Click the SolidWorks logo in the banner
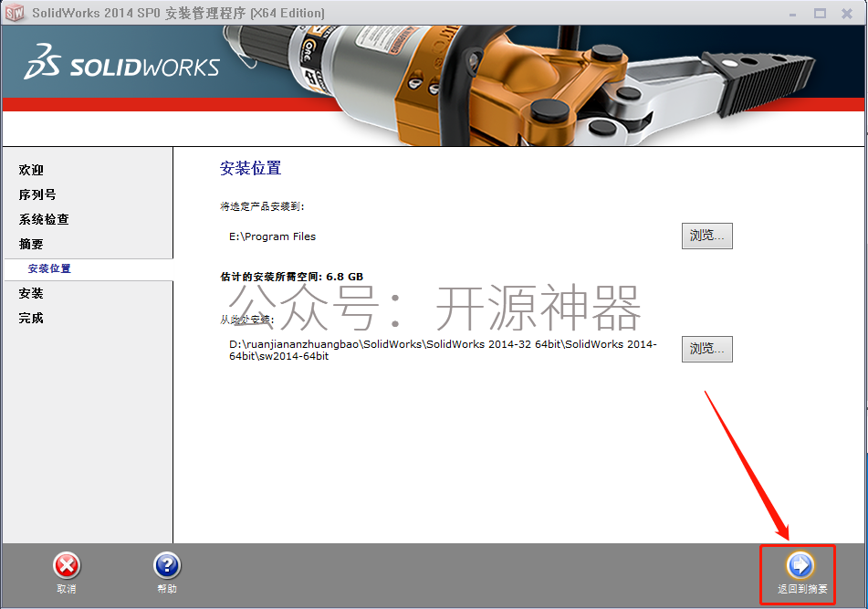This screenshot has width=868, height=609. [x=121, y=66]
